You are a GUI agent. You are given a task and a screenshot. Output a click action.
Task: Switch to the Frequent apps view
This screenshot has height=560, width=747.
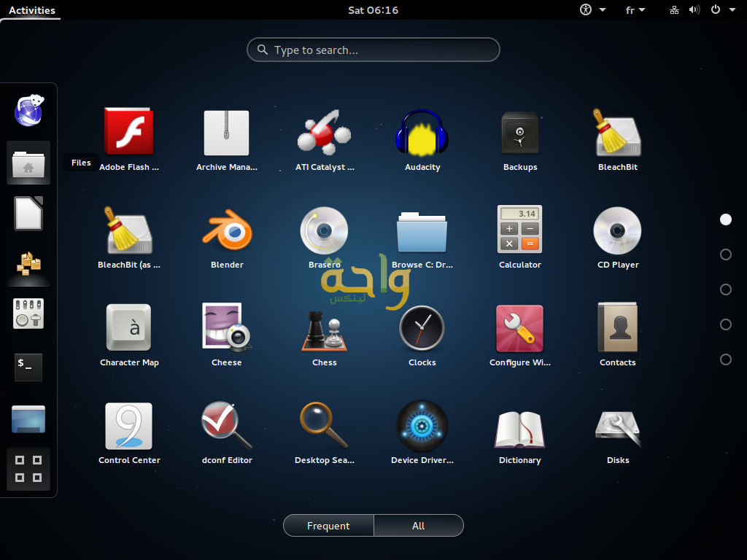(x=328, y=526)
